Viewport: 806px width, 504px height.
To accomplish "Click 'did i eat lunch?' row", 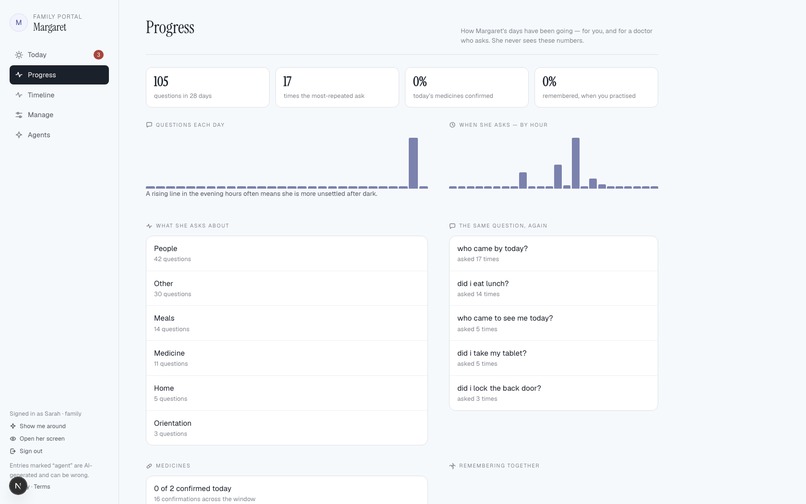I will pyautogui.click(x=554, y=289).
